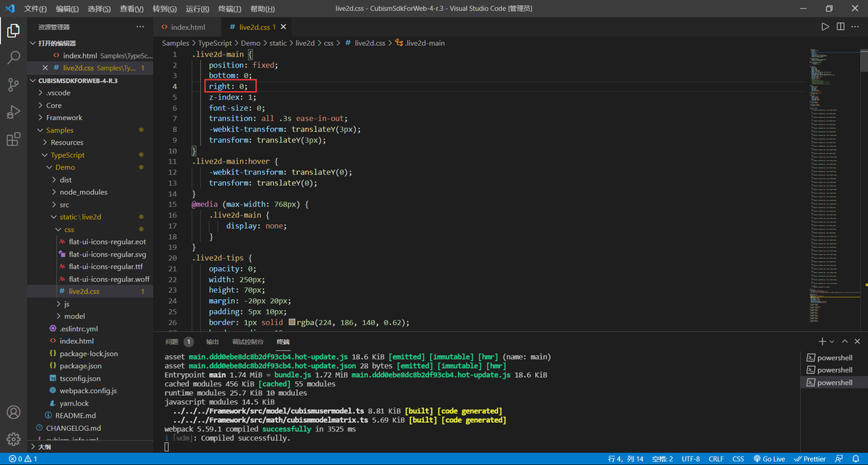868x465 pixels.
Task: Change the UTF-8 encoding setting
Action: pyautogui.click(x=690, y=459)
